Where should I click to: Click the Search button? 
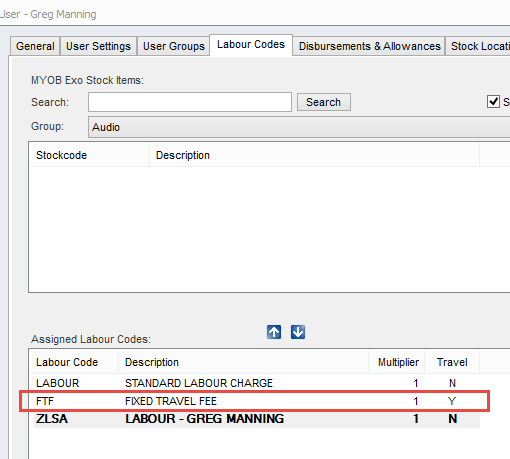pos(323,102)
